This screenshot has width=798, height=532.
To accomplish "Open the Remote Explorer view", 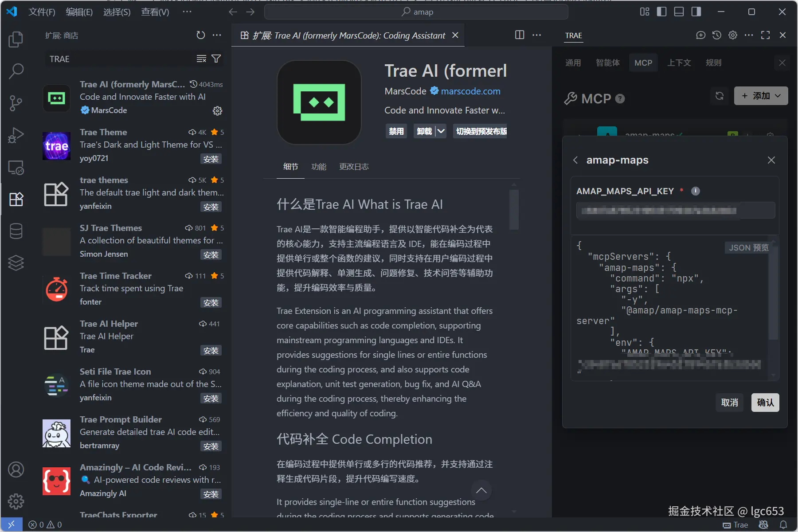I will point(16,167).
